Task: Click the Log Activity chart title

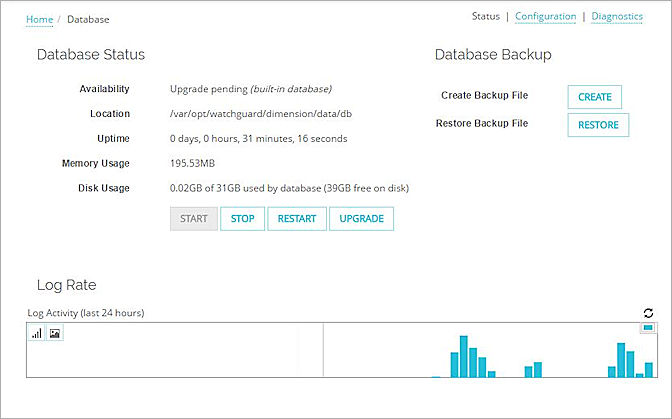Action: [85, 313]
